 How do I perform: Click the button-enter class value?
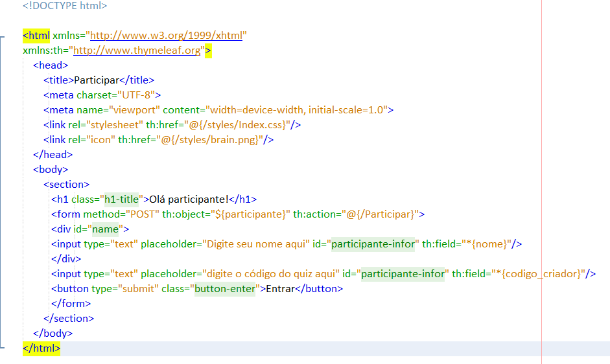coord(225,289)
